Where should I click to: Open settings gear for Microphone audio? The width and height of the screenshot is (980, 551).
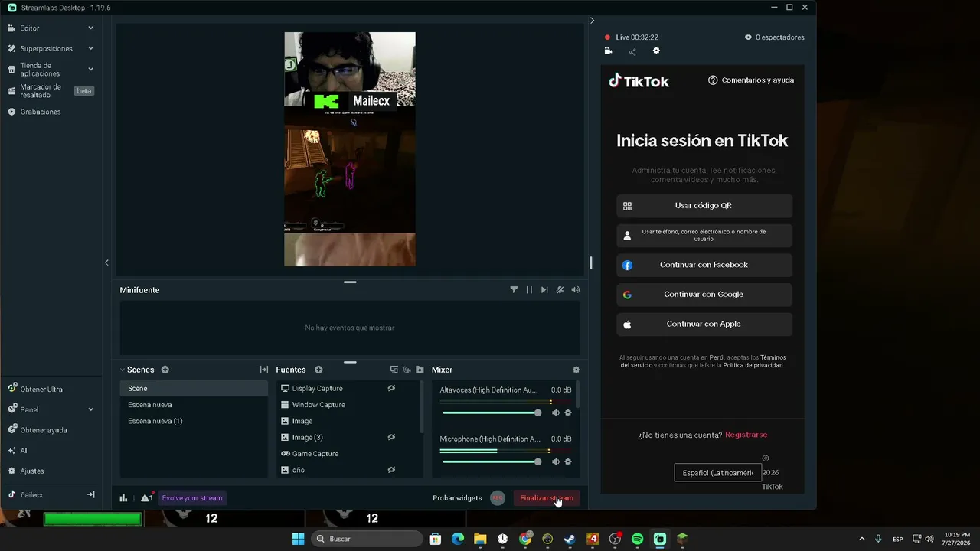tap(568, 461)
